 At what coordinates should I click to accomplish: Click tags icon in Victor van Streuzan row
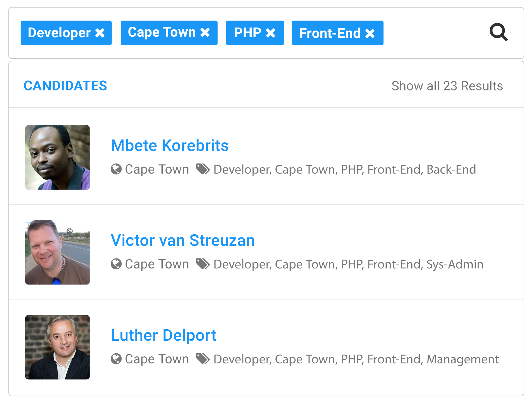pyautogui.click(x=203, y=264)
